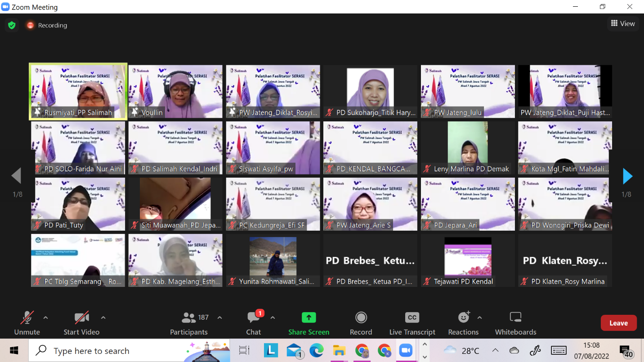Select PW Jateng_Diklat_Rosyi's video tile
Screen dimensions: 644x362
(273, 91)
